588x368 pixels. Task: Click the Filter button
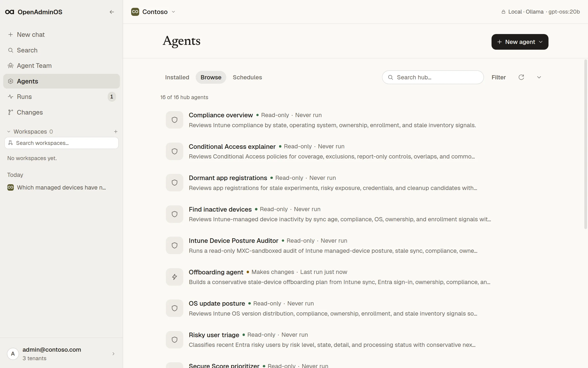499,77
